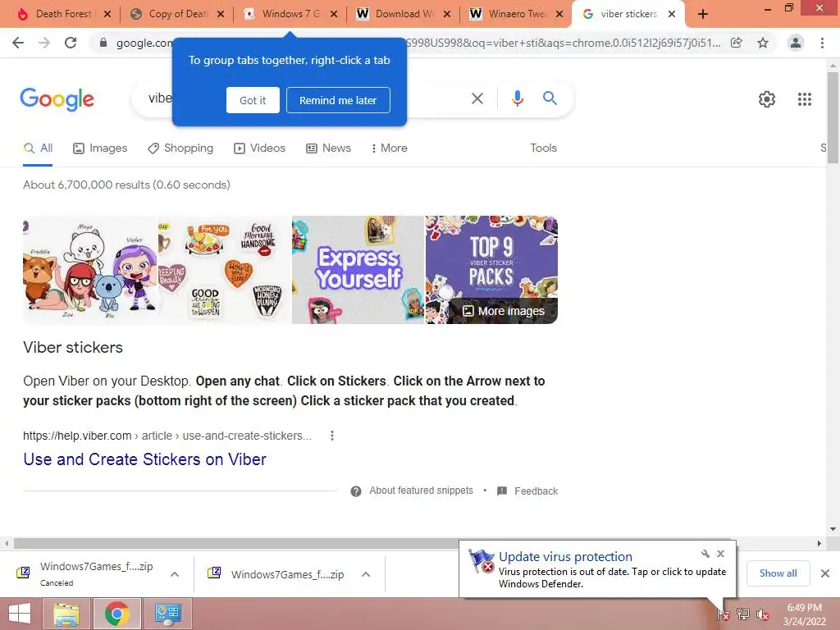The height and width of the screenshot is (630, 840).
Task: Open the Chrome profile avatar
Action: tap(796, 43)
